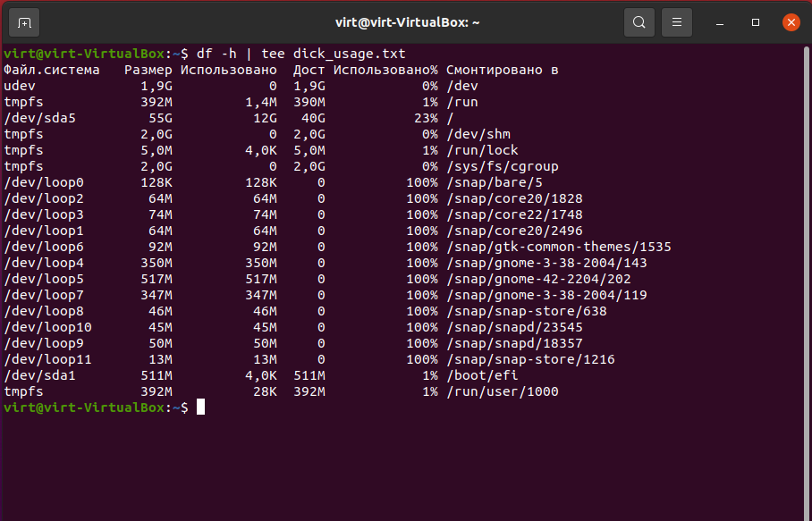The image size is (812, 521).
Task: Open the hamburger menu
Action: (x=677, y=22)
